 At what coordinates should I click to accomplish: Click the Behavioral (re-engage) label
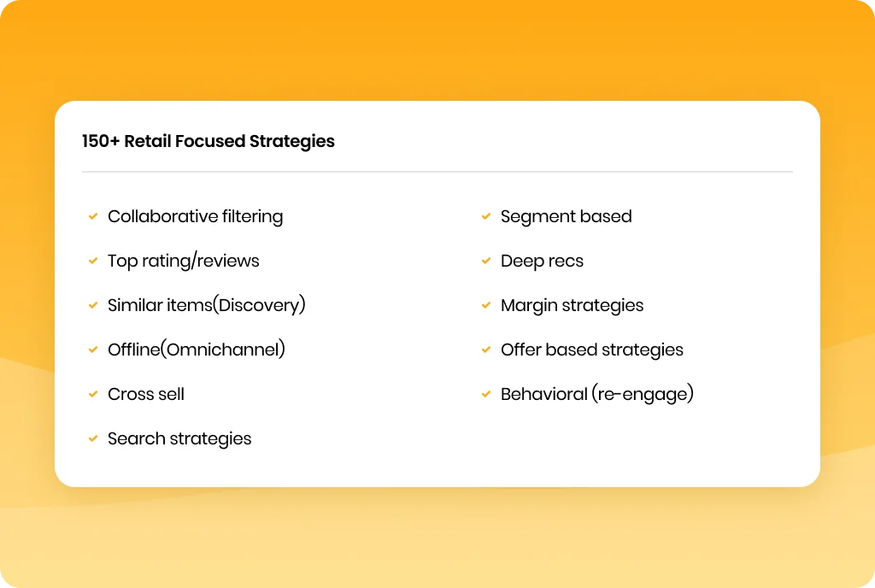597,394
